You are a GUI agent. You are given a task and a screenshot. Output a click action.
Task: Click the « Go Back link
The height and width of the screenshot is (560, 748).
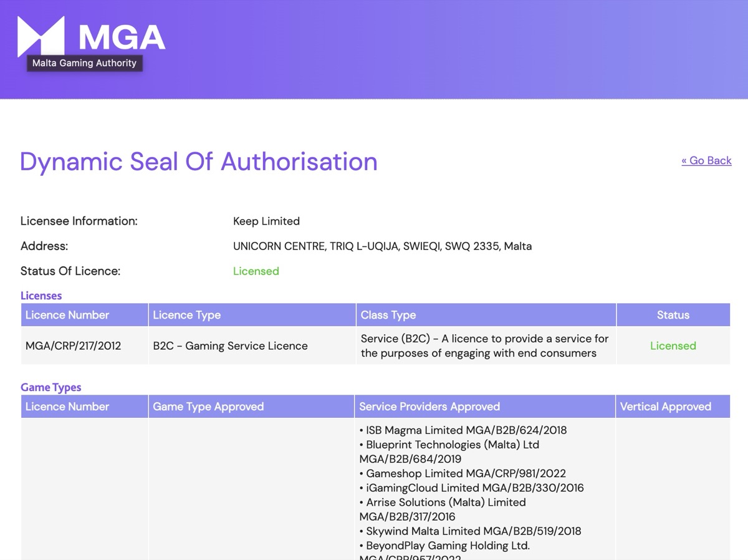point(706,160)
